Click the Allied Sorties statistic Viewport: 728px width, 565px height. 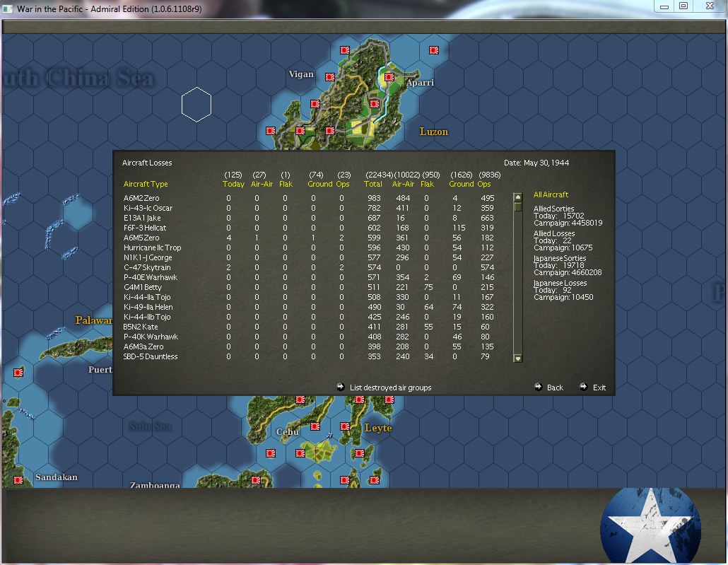pos(568,216)
